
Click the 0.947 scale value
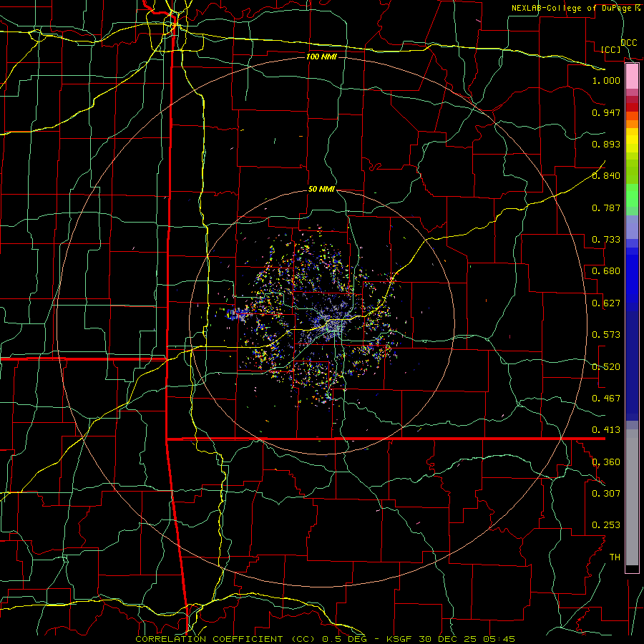tap(606, 112)
